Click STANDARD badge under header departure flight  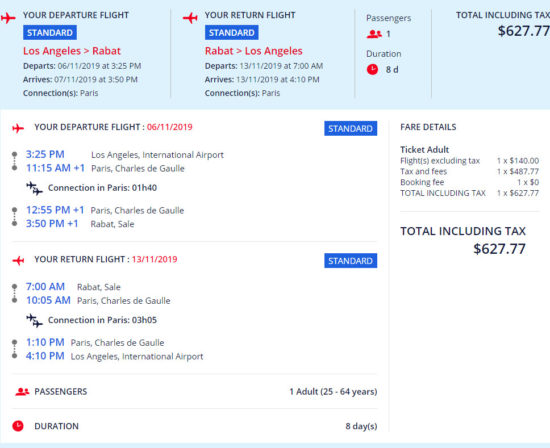(50, 33)
